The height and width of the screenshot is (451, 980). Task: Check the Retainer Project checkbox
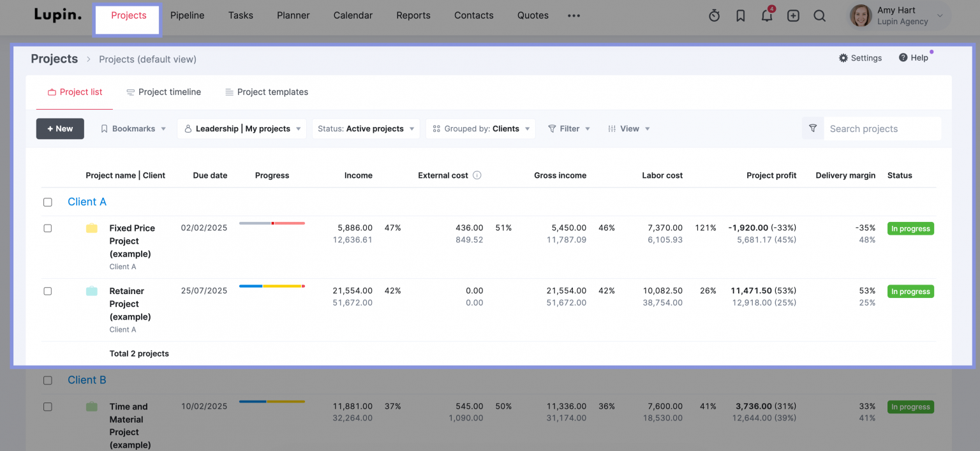tap(47, 291)
